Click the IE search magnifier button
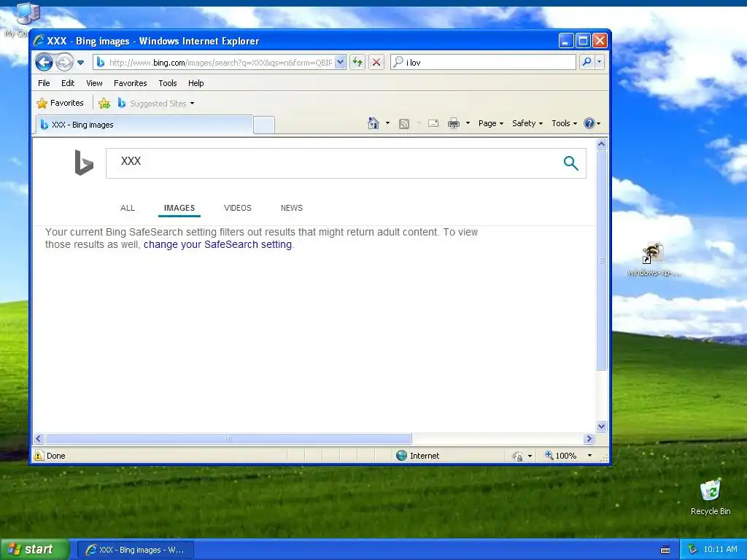 tap(587, 62)
